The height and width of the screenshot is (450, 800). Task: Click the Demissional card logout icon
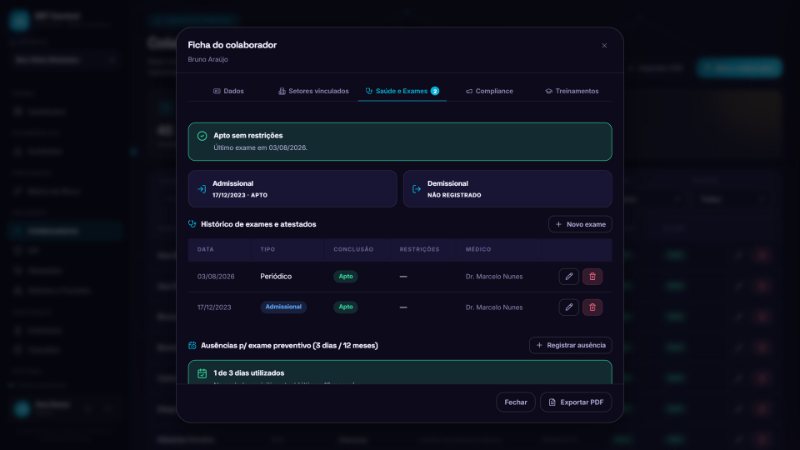click(x=416, y=189)
